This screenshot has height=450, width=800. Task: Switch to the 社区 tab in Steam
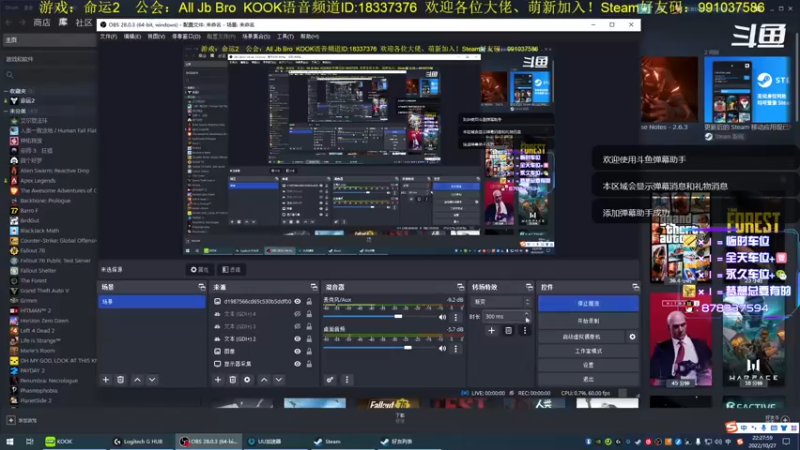point(84,23)
